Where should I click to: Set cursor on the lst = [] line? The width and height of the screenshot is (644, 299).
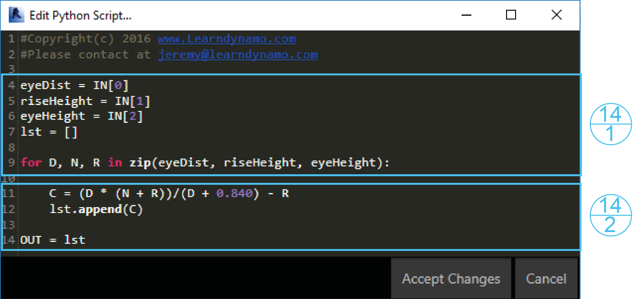point(49,132)
